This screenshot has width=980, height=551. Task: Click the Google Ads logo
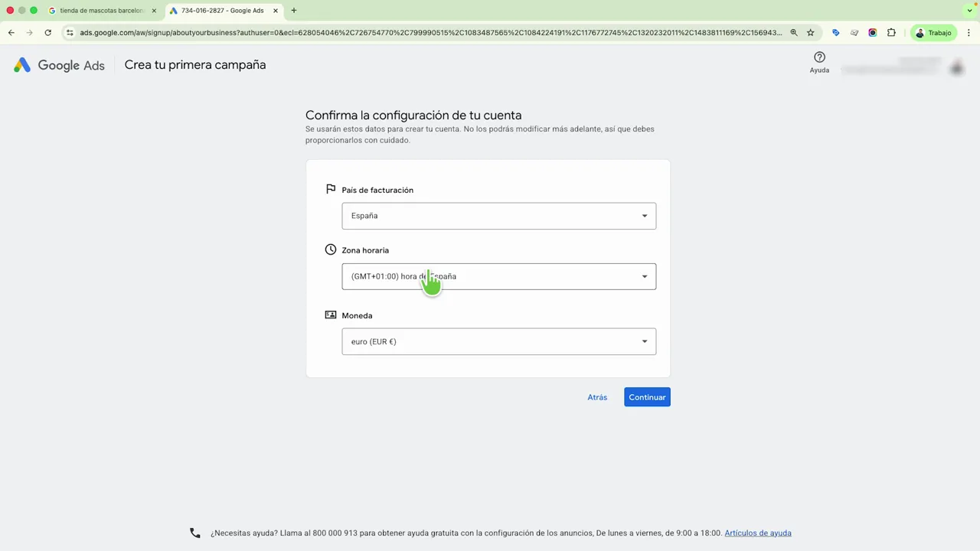click(x=59, y=65)
